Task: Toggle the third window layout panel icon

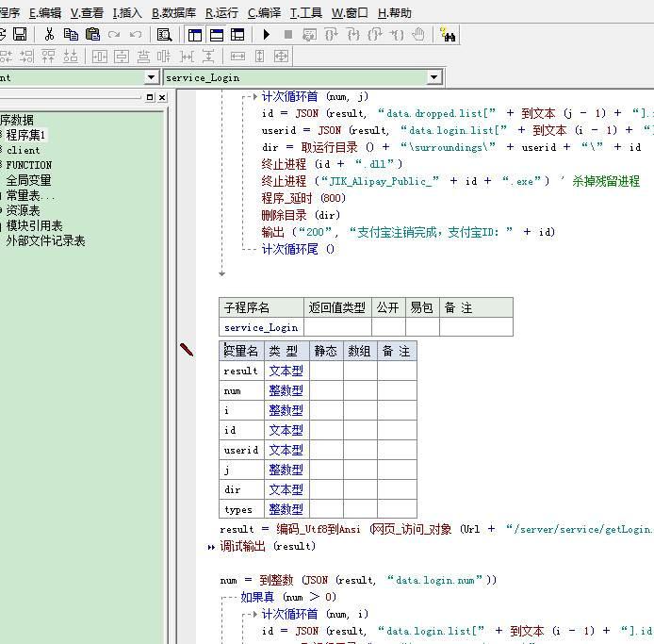Action: [237, 35]
